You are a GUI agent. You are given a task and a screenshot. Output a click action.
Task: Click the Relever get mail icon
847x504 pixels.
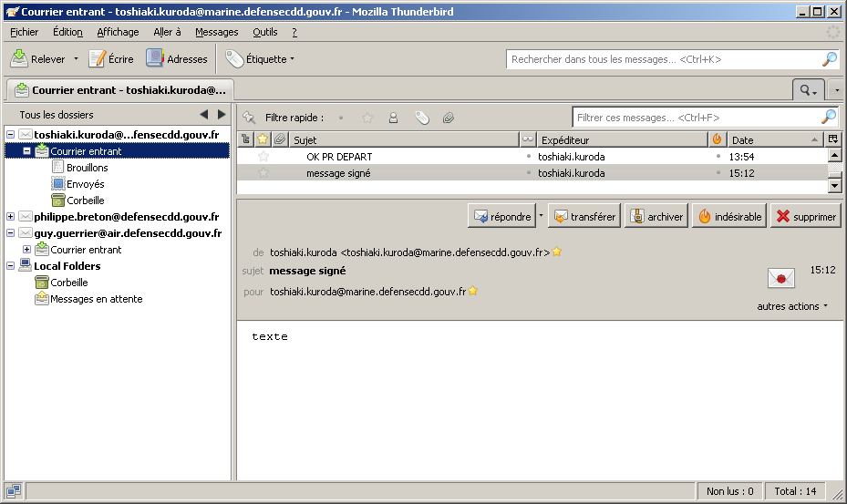[x=20, y=59]
